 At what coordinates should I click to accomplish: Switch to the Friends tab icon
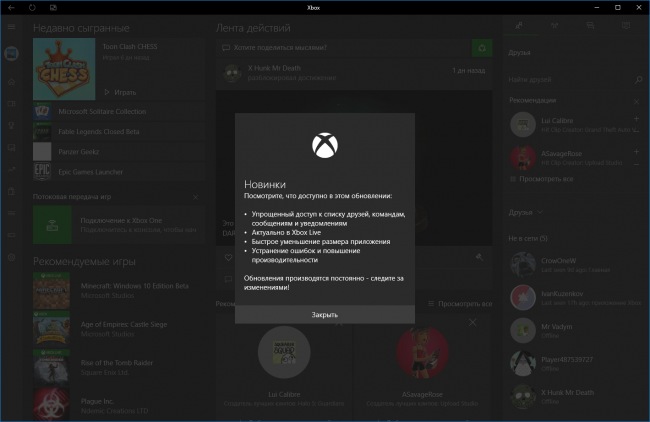point(519,26)
